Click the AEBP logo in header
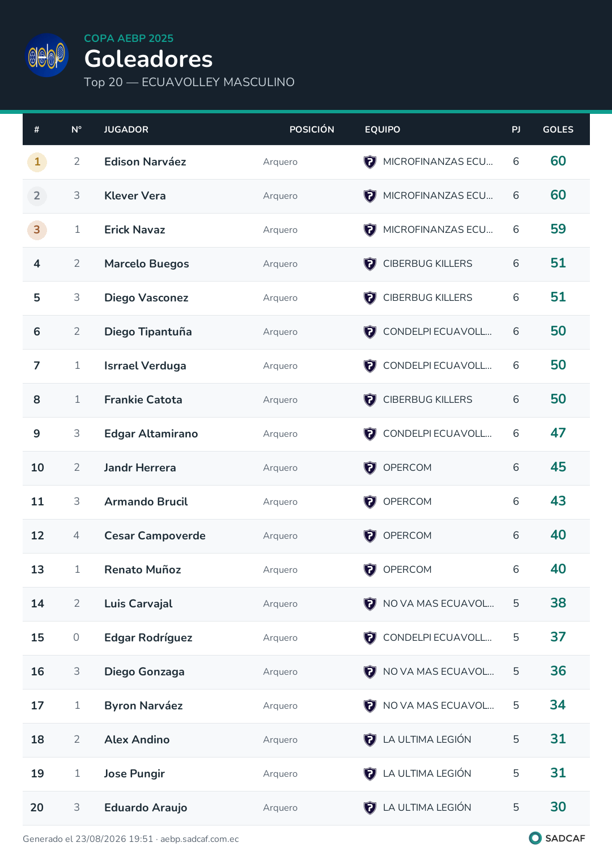 48,56
